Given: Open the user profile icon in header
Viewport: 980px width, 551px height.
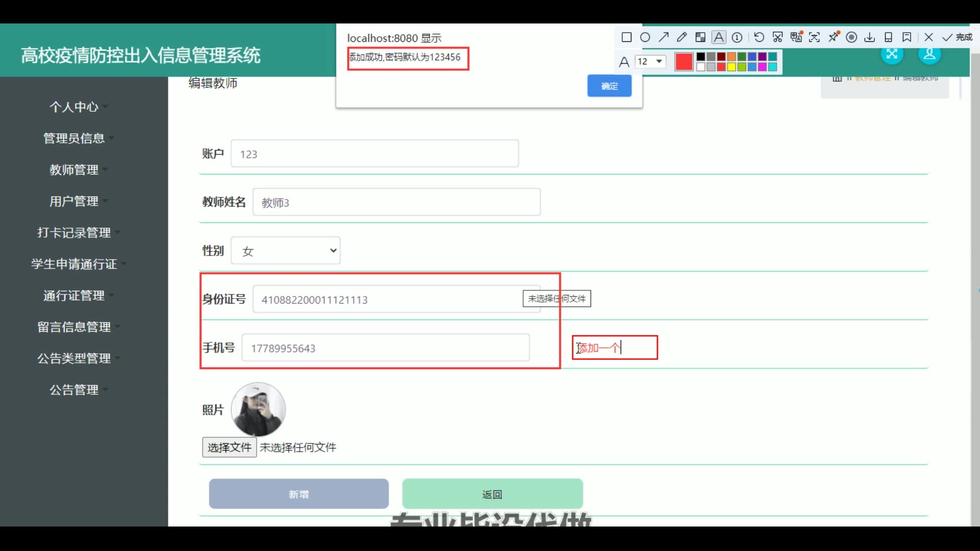Looking at the screenshot, I should pos(930,54).
